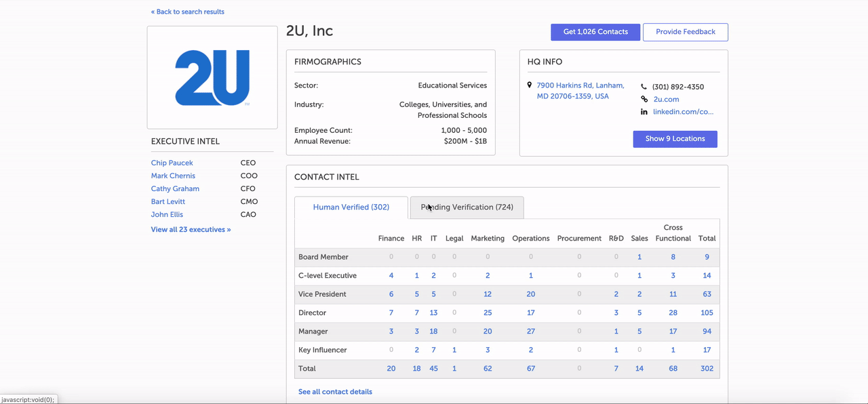The height and width of the screenshot is (404, 868).
Task: Open the Provide Feedback form
Action: 685,32
